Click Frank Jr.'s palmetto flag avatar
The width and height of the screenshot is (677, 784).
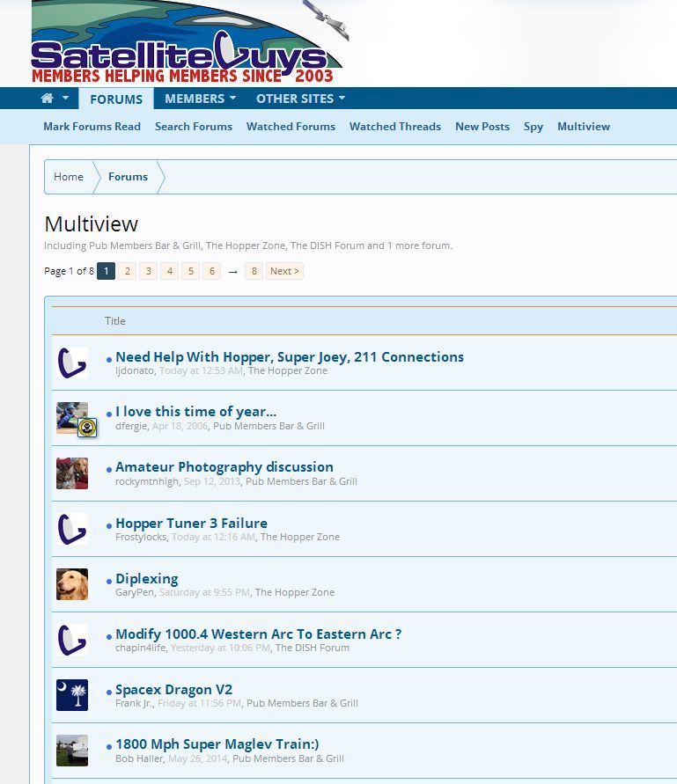coord(72,695)
